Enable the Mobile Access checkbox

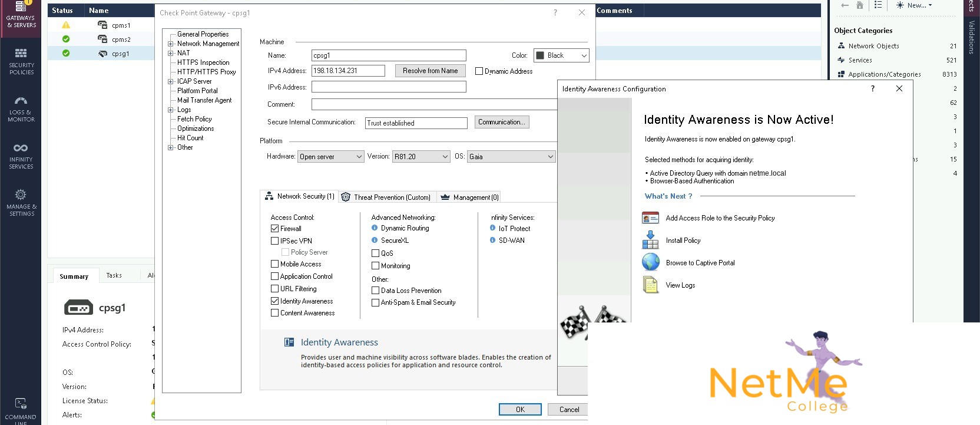tap(274, 264)
